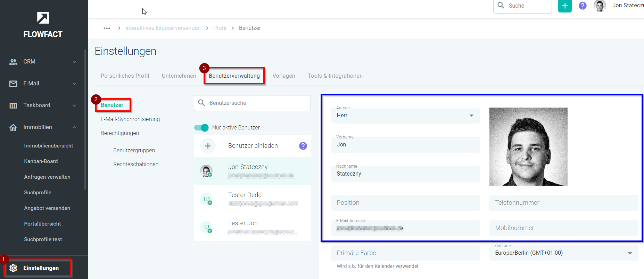Open Suchprofile in sidebar
The image size is (644, 279).
tap(38, 193)
